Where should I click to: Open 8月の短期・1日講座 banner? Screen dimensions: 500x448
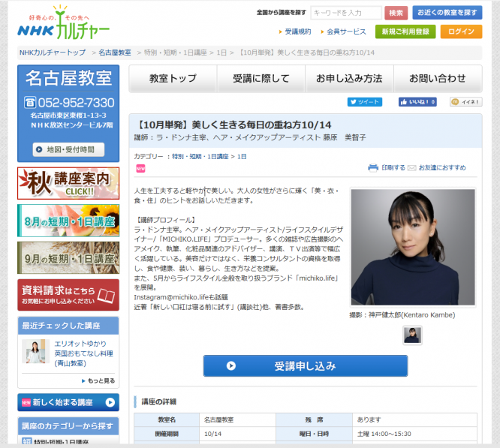pyautogui.click(x=68, y=221)
